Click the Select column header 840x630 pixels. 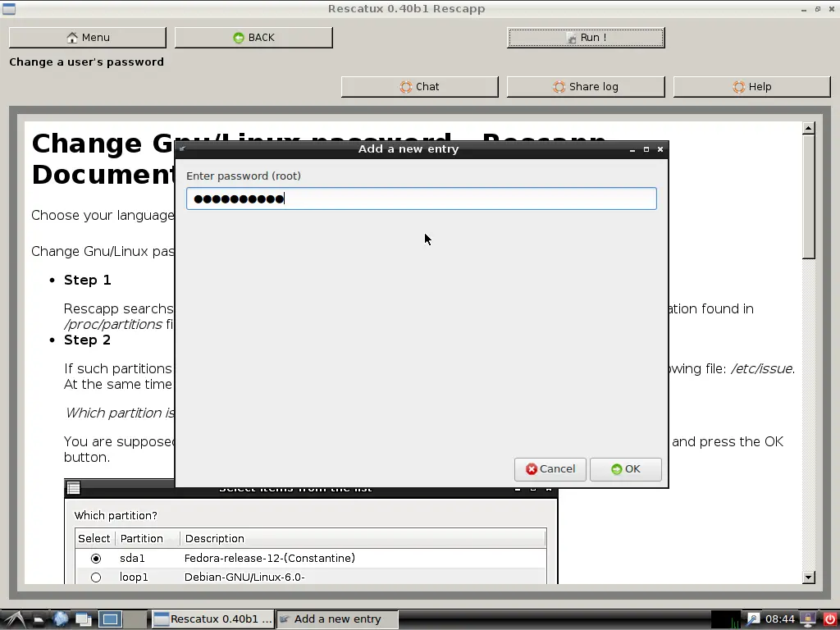94,538
